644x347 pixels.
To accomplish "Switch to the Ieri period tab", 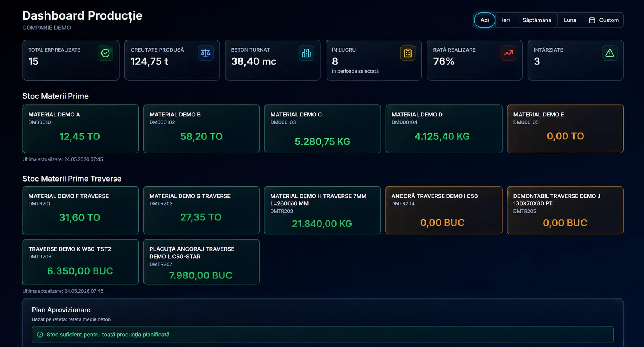I will [506, 20].
